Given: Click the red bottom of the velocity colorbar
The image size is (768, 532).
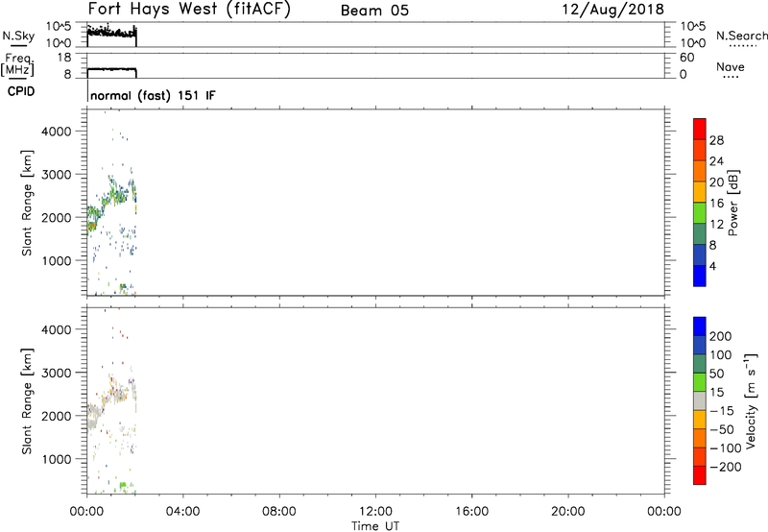Looking at the screenshot, I should (700, 475).
